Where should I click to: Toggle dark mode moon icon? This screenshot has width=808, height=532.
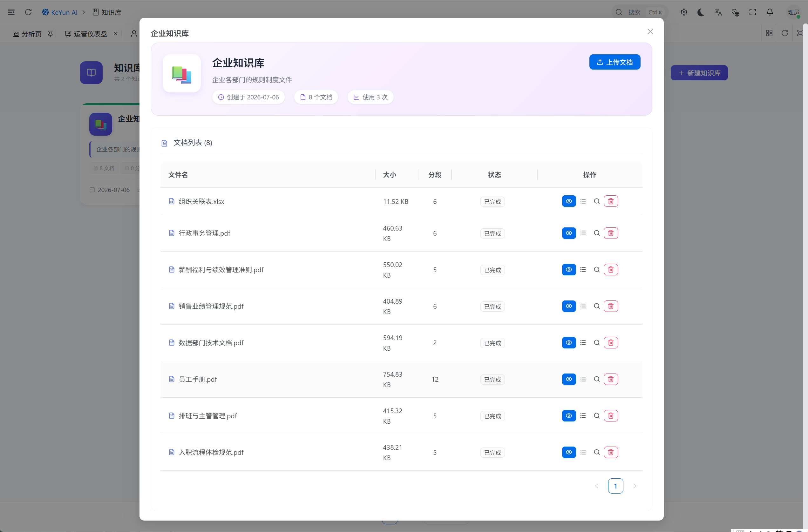click(x=701, y=12)
